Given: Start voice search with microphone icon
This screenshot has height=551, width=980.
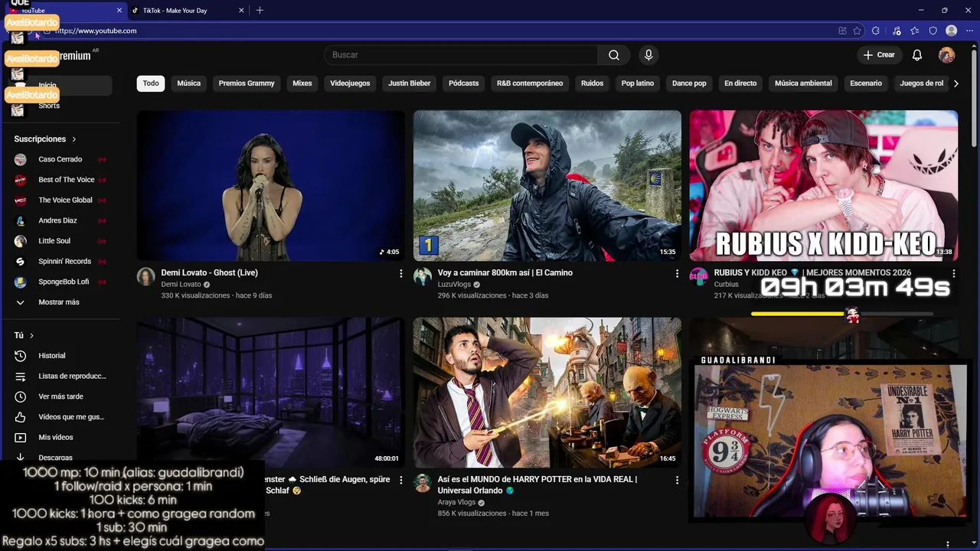Looking at the screenshot, I should pos(648,55).
